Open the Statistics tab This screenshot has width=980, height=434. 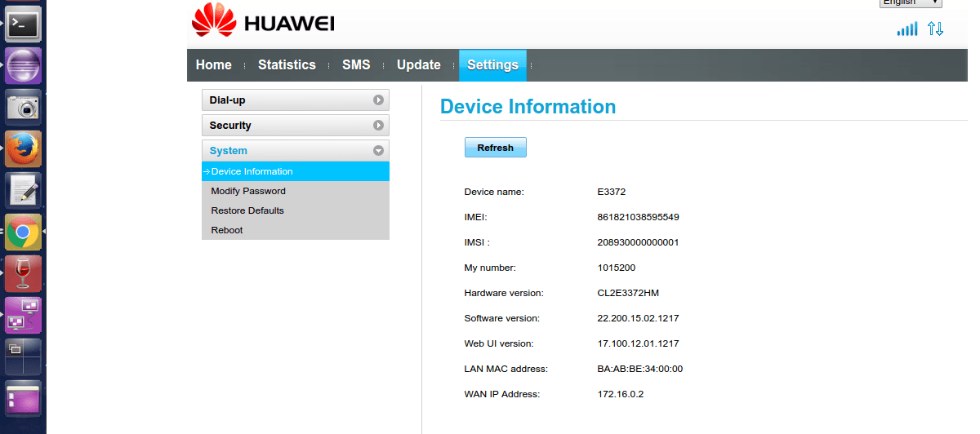tap(287, 65)
